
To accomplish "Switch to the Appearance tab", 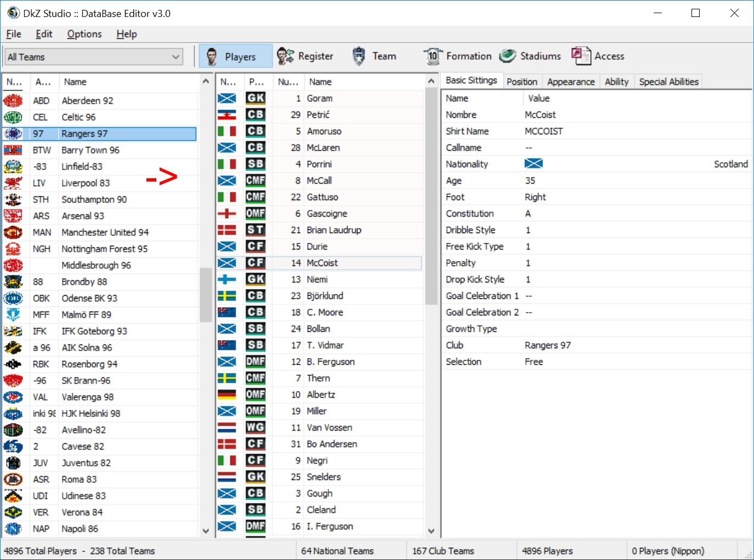I will pos(571,82).
